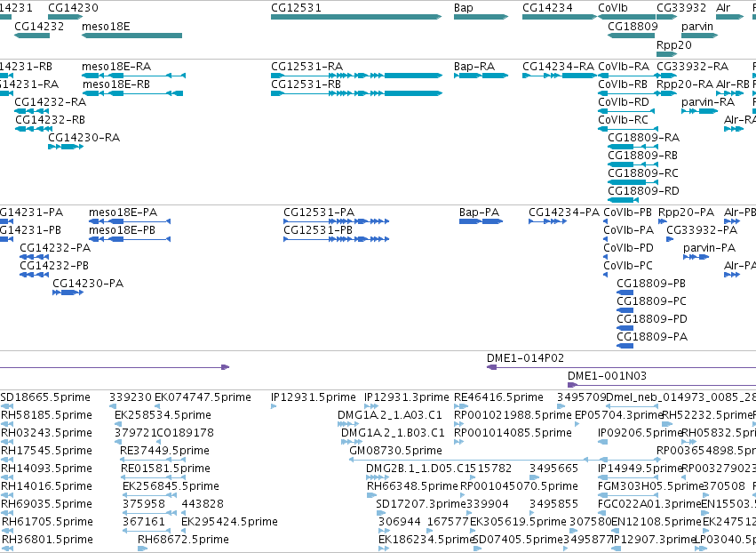Select the CG18809-RC transcript label
756x553 pixels.
[643, 173]
